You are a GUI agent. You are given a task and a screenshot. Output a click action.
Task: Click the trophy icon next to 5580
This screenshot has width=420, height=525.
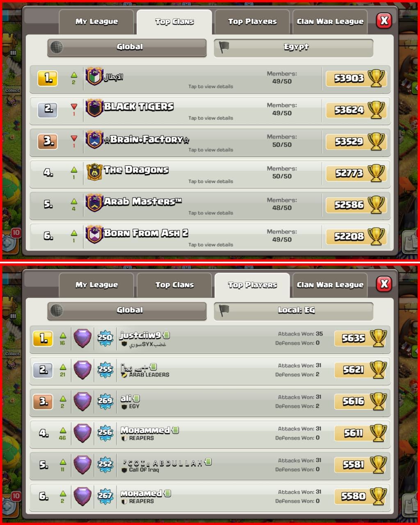[x=378, y=496]
